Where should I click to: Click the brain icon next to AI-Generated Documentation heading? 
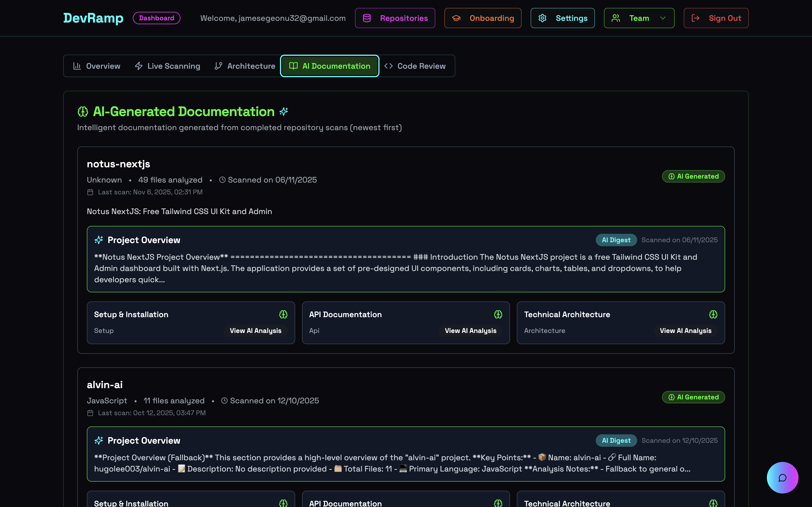83,111
